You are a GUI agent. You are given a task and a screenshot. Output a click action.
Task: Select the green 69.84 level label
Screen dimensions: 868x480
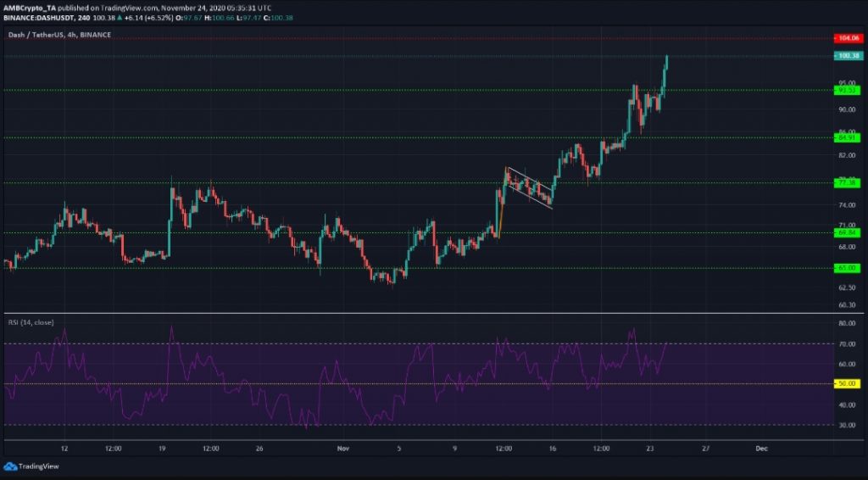point(848,233)
